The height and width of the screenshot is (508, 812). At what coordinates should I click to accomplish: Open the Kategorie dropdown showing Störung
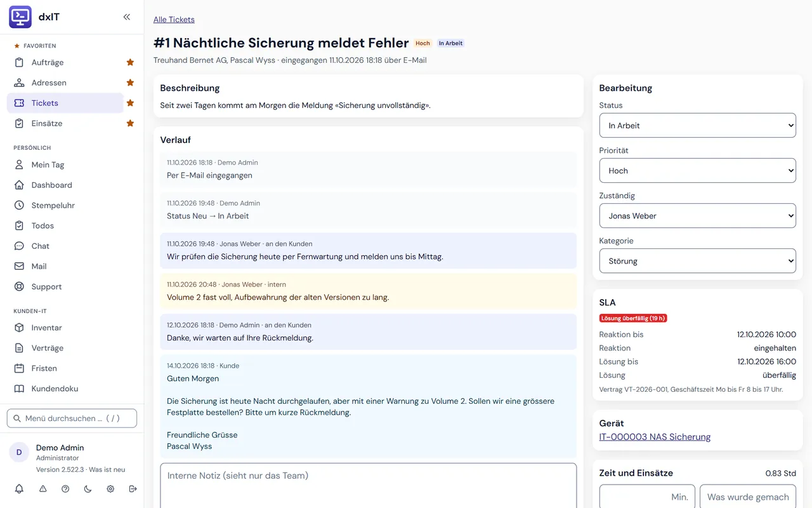[697, 261]
